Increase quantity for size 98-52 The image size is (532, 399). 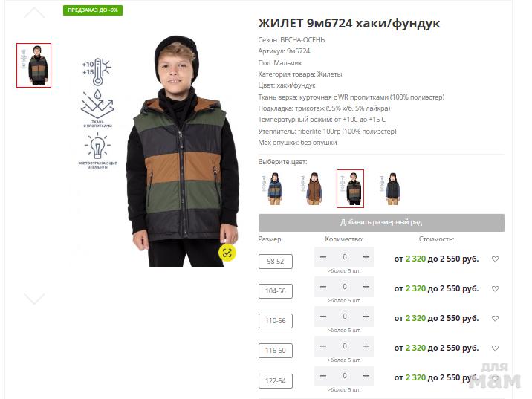[x=366, y=257]
